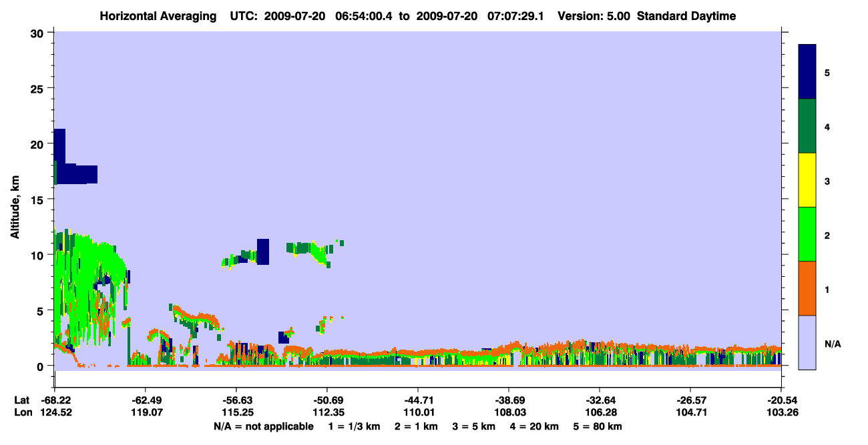868x445 pixels.
Task: Click the '5 = 80 km' caption
Action: point(598,426)
